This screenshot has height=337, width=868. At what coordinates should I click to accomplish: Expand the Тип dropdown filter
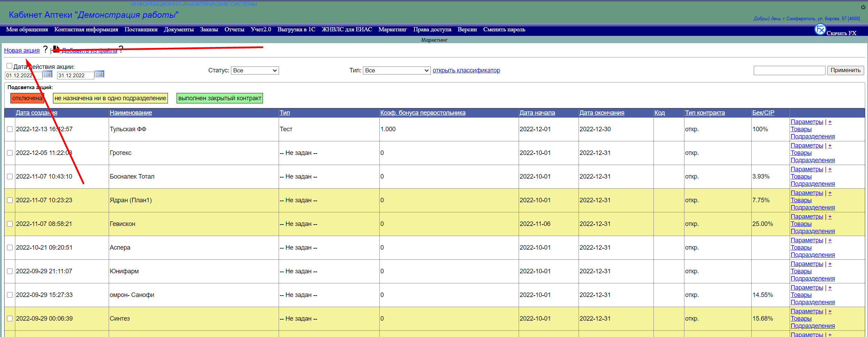tap(396, 70)
